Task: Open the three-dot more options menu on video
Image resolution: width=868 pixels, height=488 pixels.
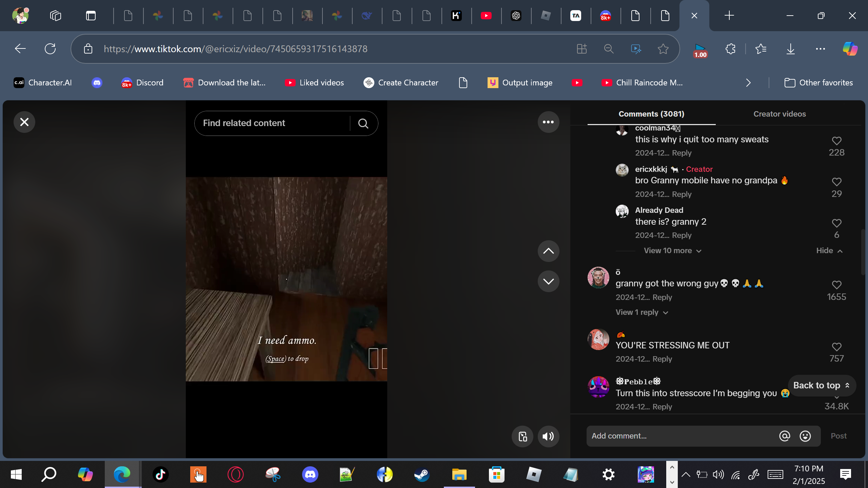Action: 548,122
